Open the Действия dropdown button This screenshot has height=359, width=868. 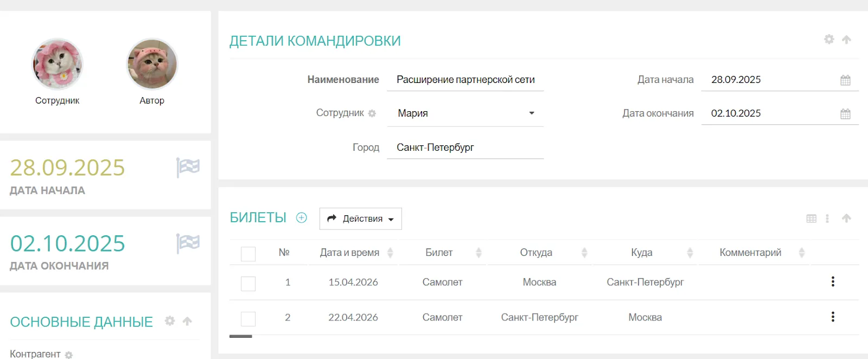tap(360, 219)
